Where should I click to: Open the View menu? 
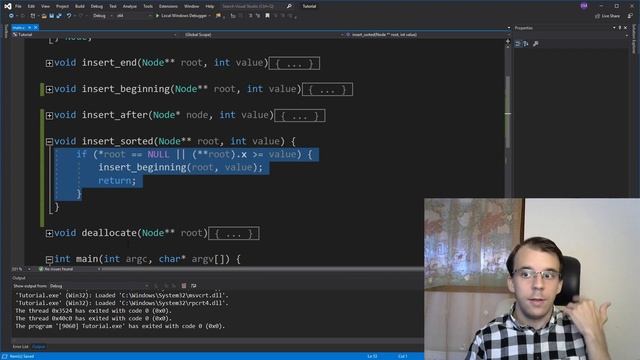pyautogui.click(x=45, y=7)
